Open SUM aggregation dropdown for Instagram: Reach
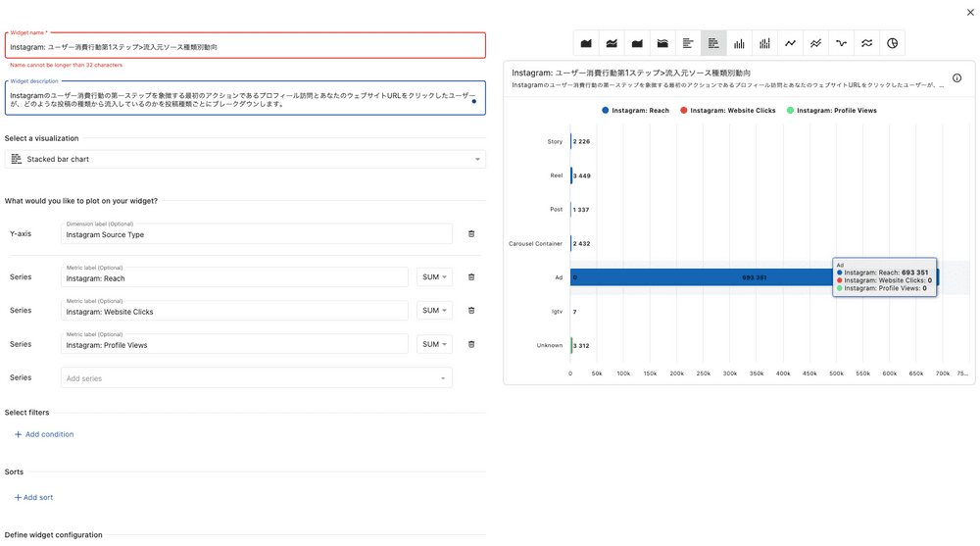 [x=434, y=277]
